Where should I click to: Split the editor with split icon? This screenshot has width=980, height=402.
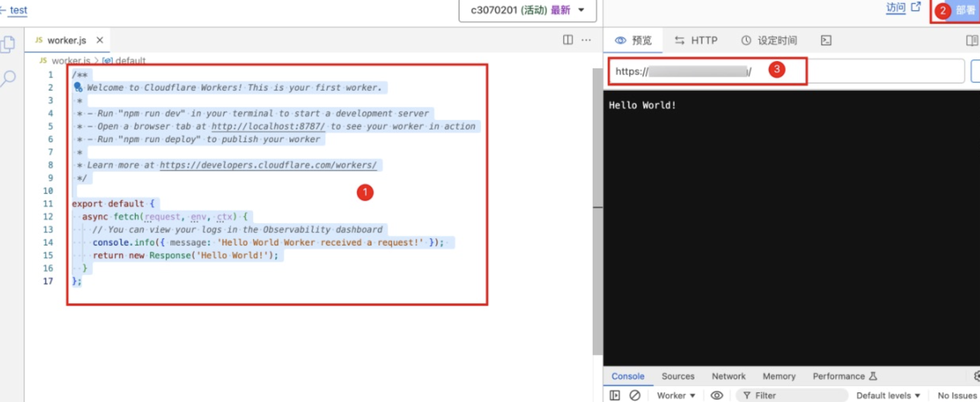568,40
